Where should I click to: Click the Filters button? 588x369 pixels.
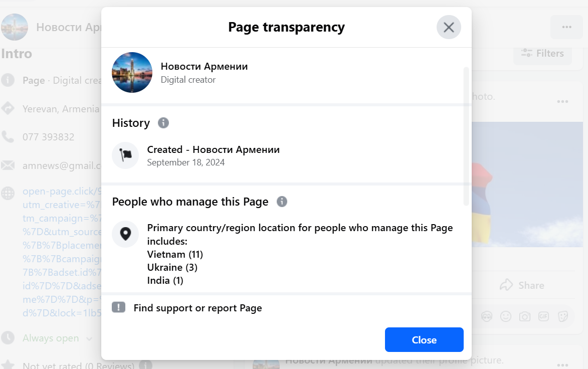[542, 53]
